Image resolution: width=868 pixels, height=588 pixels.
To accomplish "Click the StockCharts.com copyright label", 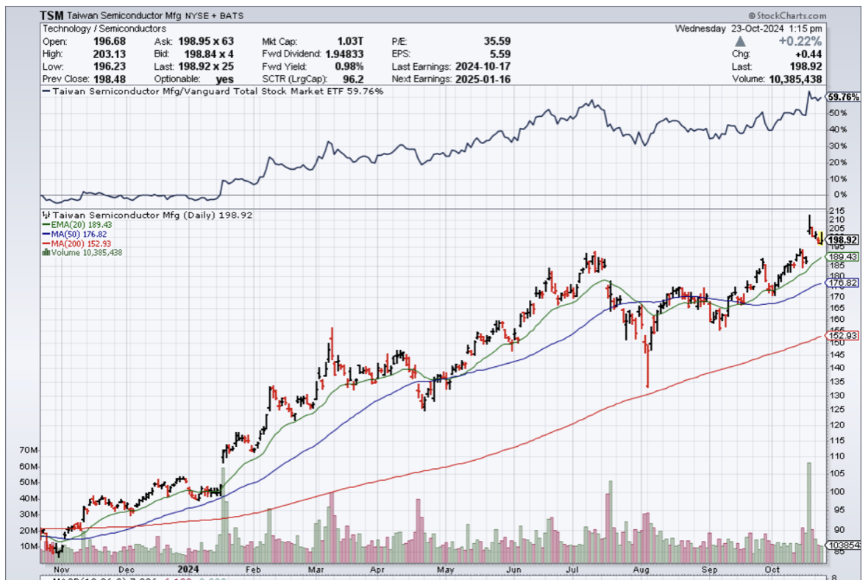I will click(x=787, y=15).
